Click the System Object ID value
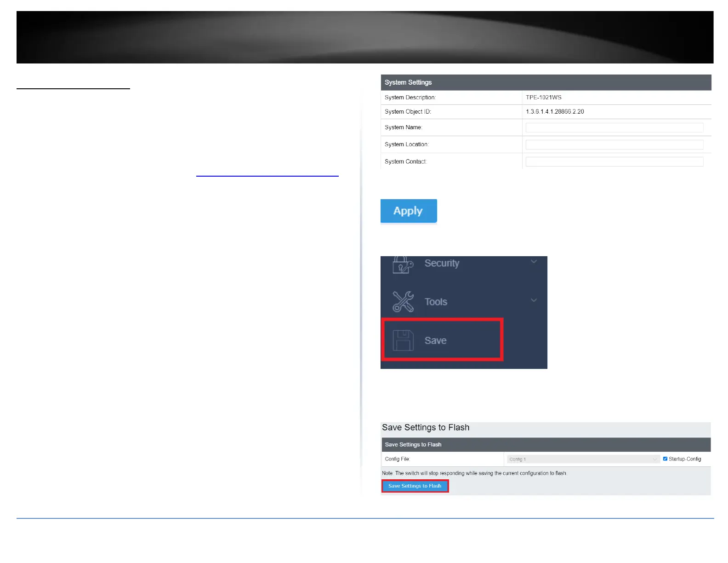 [555, 111]
